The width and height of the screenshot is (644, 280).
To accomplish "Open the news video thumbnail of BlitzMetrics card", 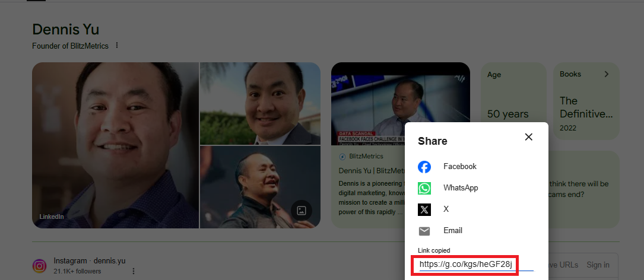I will coord(401,104).
